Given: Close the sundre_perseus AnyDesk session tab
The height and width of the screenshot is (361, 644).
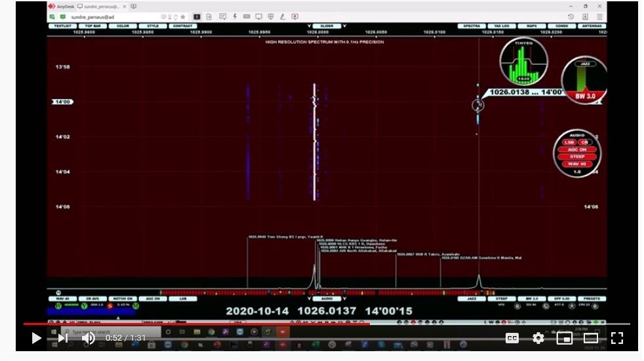Looking at the screenshot, I should coord(125,7).
